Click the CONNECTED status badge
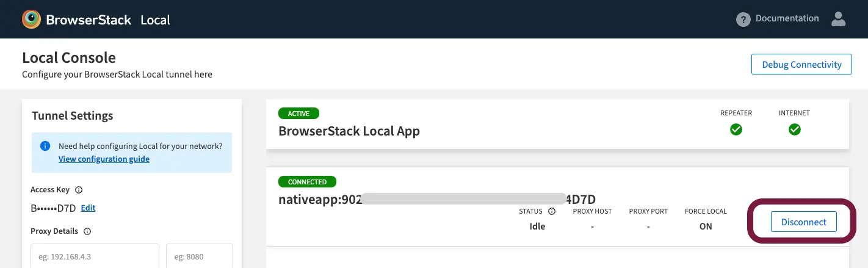This screenshot has width=868, height=268. click(x=307, y=182)
